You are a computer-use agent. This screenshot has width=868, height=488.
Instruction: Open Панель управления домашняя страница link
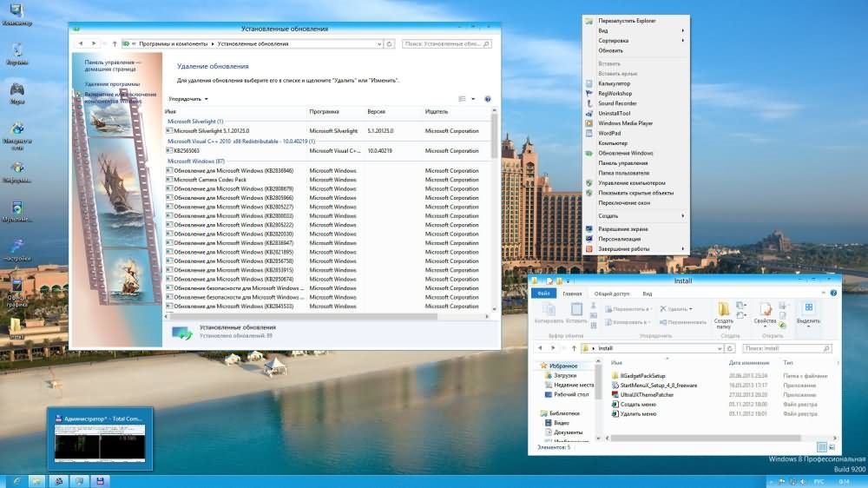112,66
